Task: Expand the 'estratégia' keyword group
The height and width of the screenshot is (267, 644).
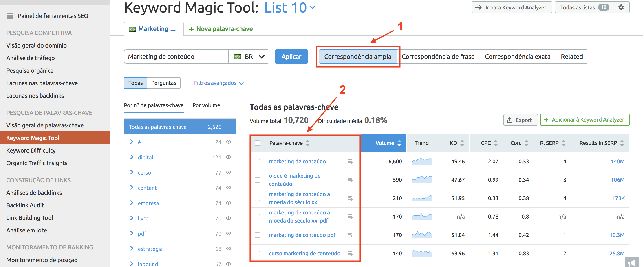Action: coord(132,249)
